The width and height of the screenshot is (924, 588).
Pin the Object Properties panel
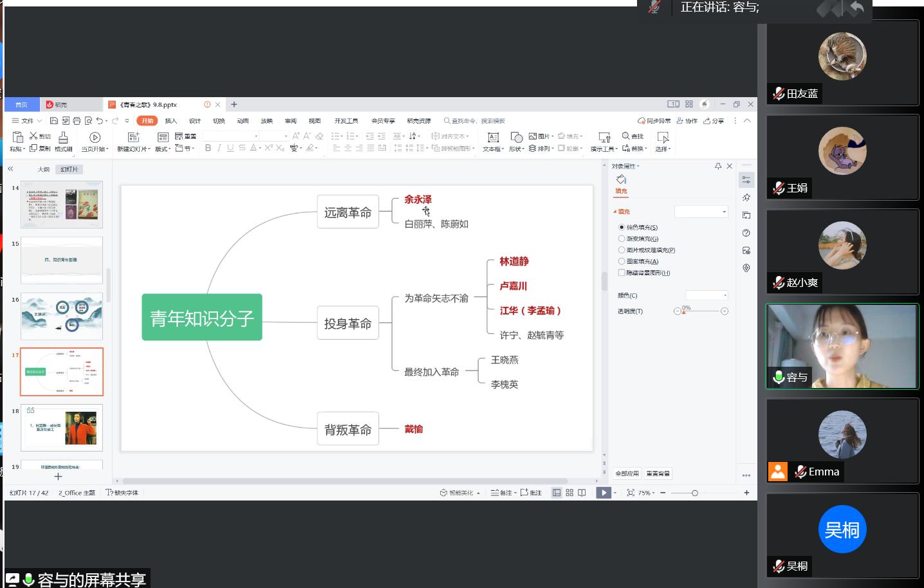718,166
